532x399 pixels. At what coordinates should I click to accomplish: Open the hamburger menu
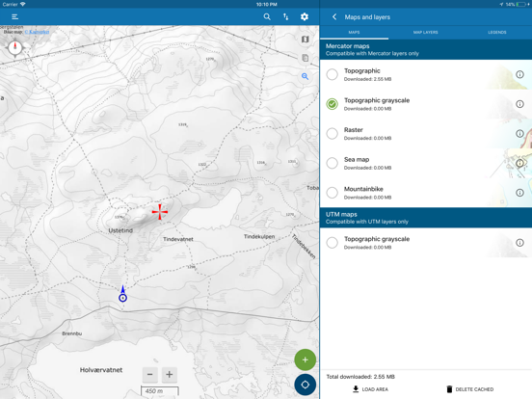[14, 17]
